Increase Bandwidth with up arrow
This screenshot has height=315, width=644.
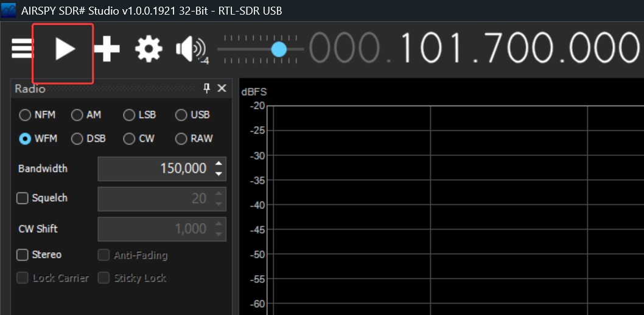coord(219,163)
